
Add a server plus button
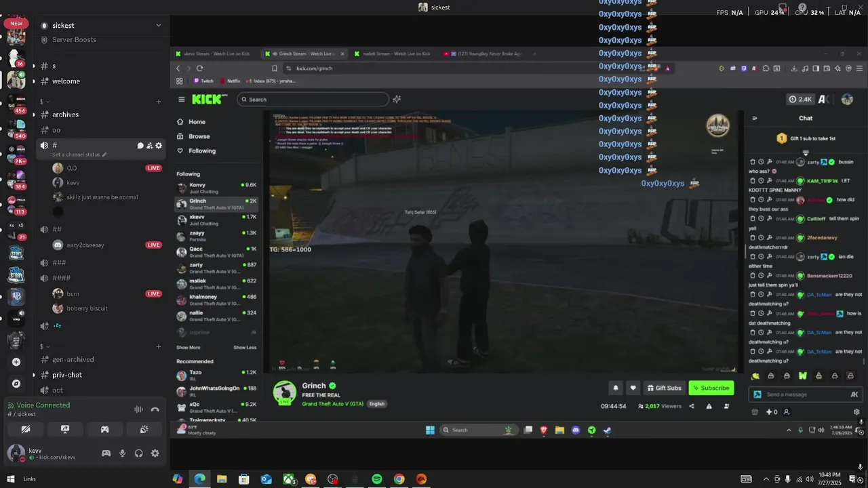coord(16,362)
